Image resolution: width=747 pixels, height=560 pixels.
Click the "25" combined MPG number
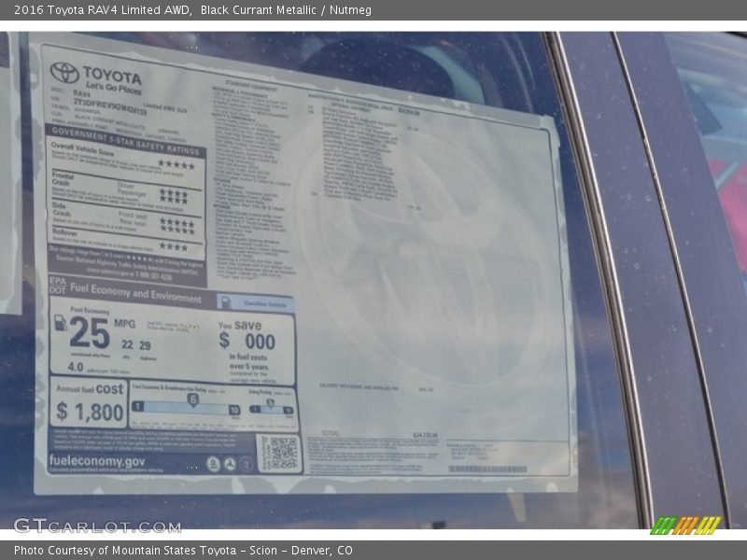coord(90,333)
